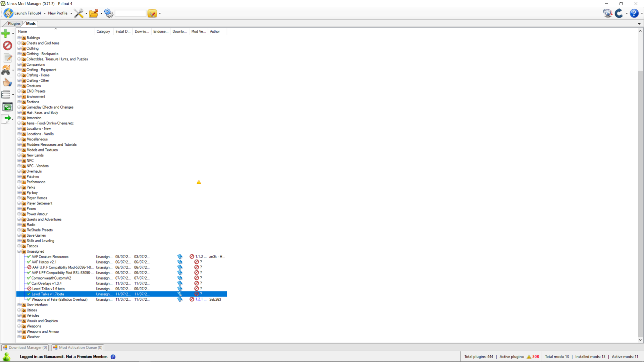Image resolution: width=644 pixels, height=362 pixels.
Task: Endorse the mod with the thumbs up icon
Action: click(x=7, y=82)
